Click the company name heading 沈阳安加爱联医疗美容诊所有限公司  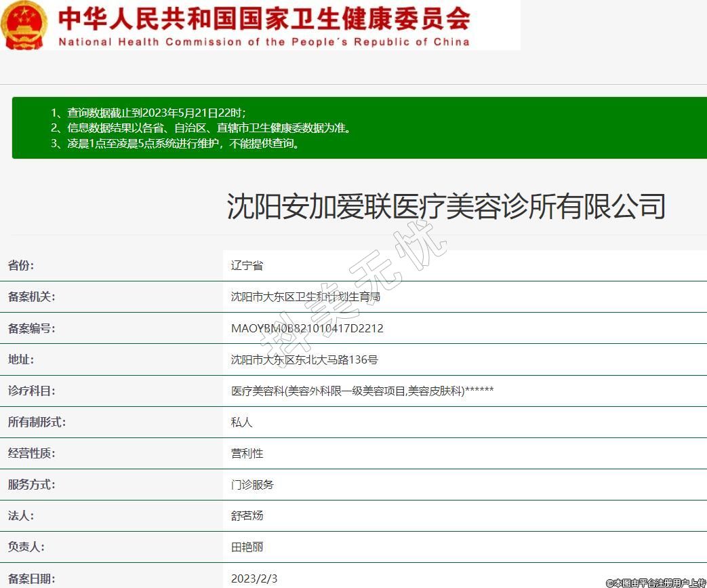pos(445,205)
